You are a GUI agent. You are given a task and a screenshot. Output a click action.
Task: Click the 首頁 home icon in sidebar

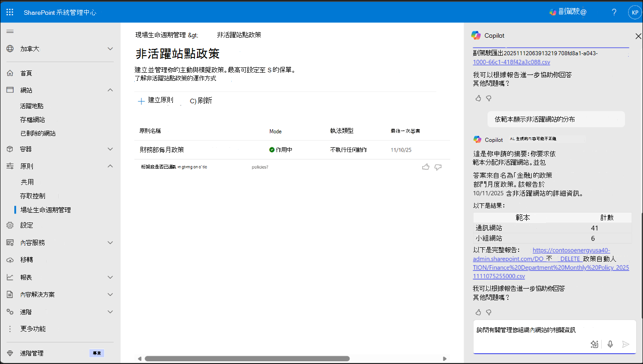pyautogui.click(x=10, y=73)
